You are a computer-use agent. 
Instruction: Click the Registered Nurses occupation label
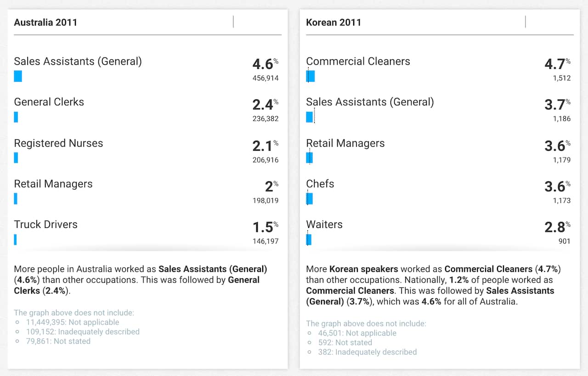click(x=58, y=143)
